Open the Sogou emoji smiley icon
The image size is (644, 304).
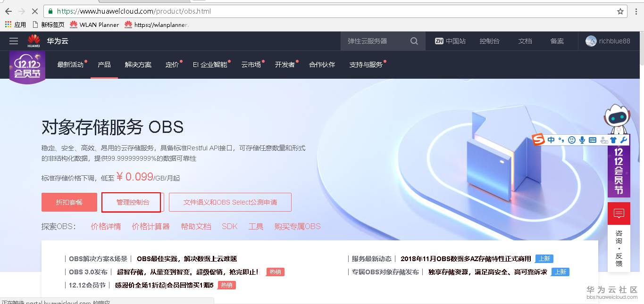click(x=572, y=140)
